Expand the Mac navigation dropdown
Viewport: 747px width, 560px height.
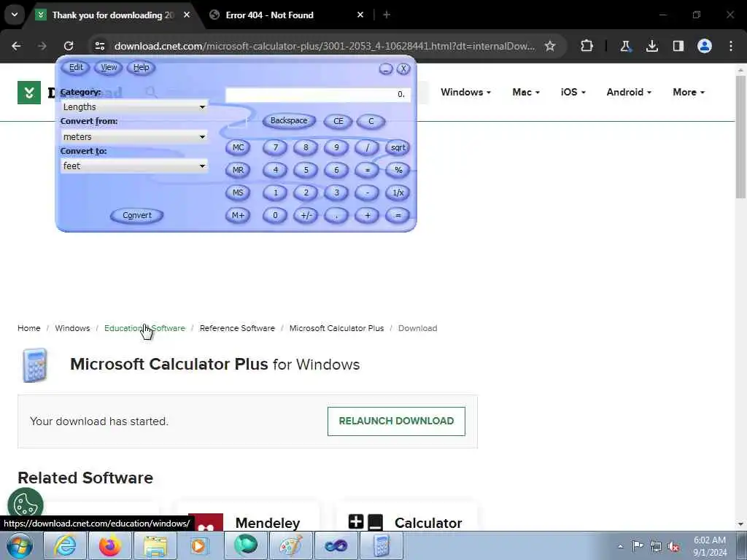[526, 92]
